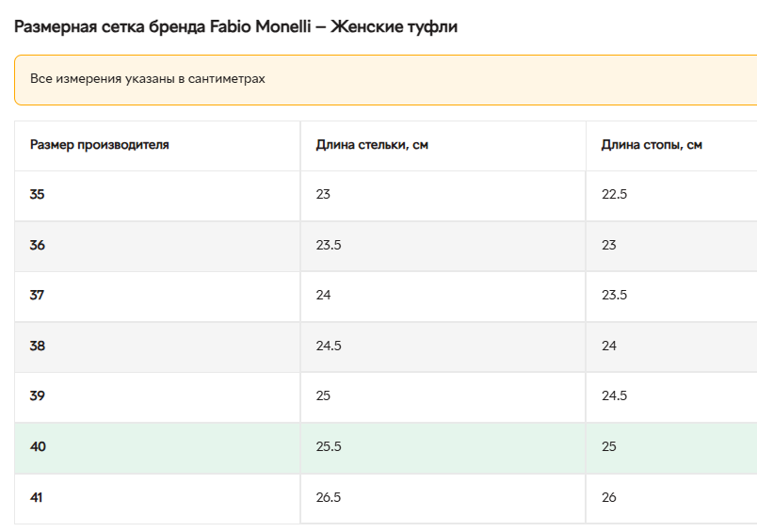Click manufacturer size 39 cell

pos(38,396)
